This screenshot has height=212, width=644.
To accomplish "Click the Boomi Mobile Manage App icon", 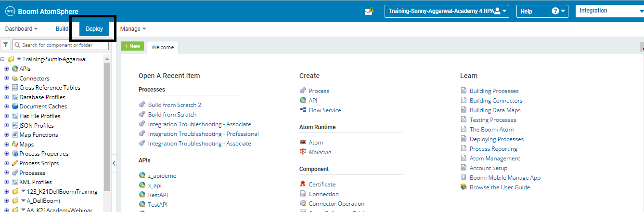I will (x=464, y=178).
